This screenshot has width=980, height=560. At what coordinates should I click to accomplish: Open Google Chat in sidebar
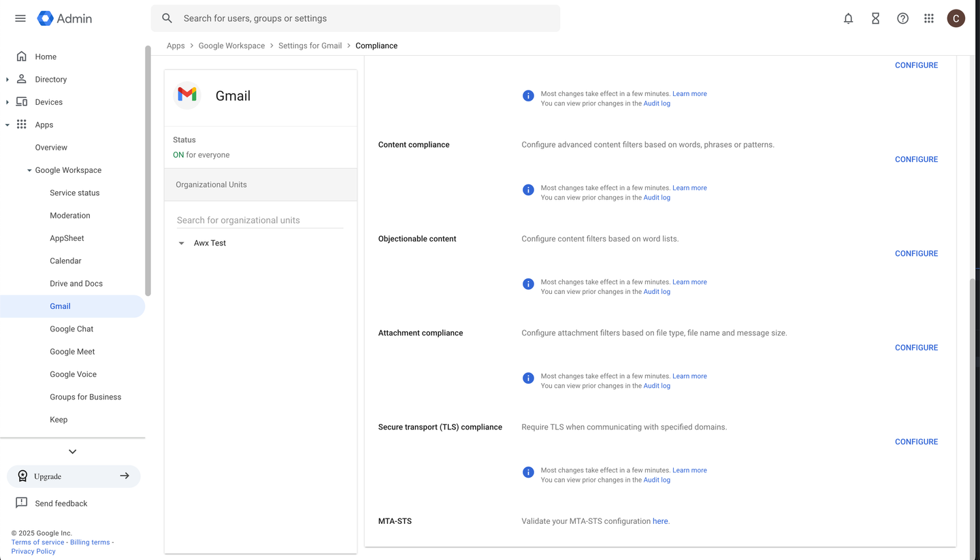[71, 329]
